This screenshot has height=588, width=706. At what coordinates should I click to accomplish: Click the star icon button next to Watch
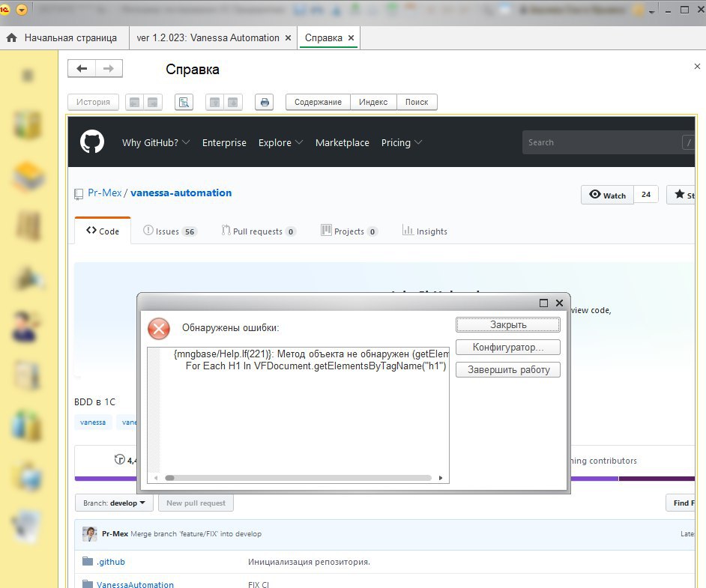[682, 195]
